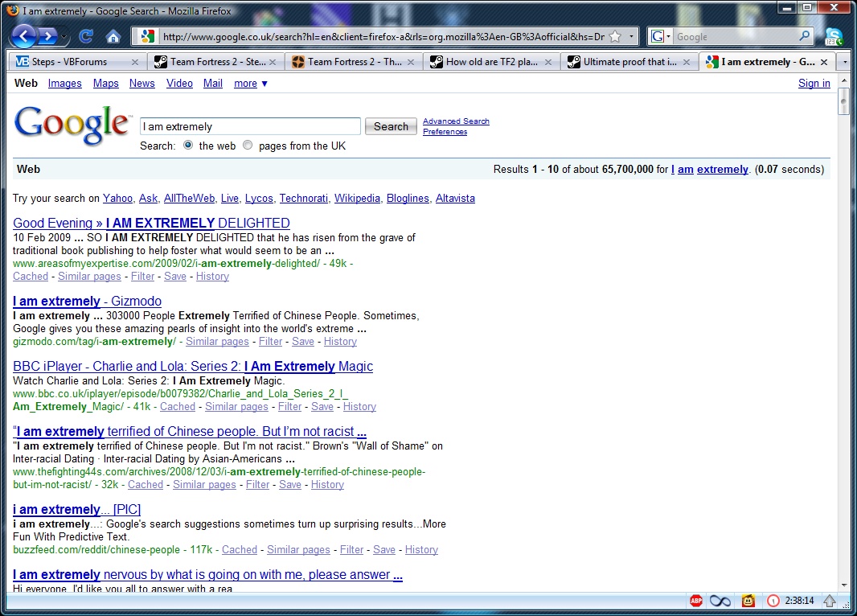Screen dimensions: 857x616
Task: Click Filter under the buzzfeed result
Action: (x=351, y=549)
